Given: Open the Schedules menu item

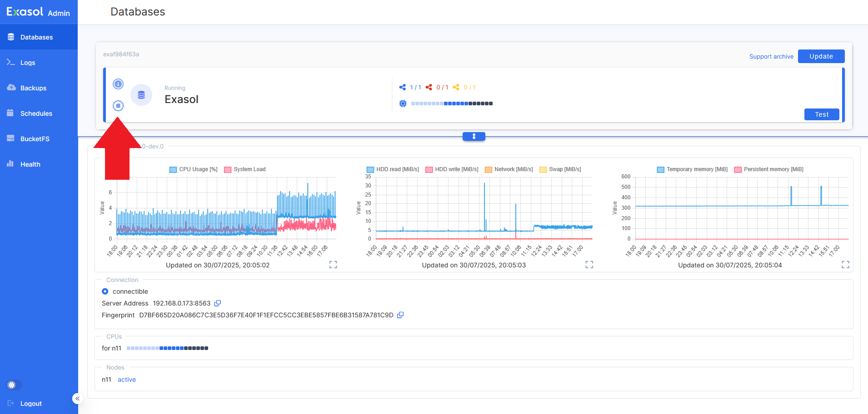Looking at the screenshot, I should [x=39, y=113].
